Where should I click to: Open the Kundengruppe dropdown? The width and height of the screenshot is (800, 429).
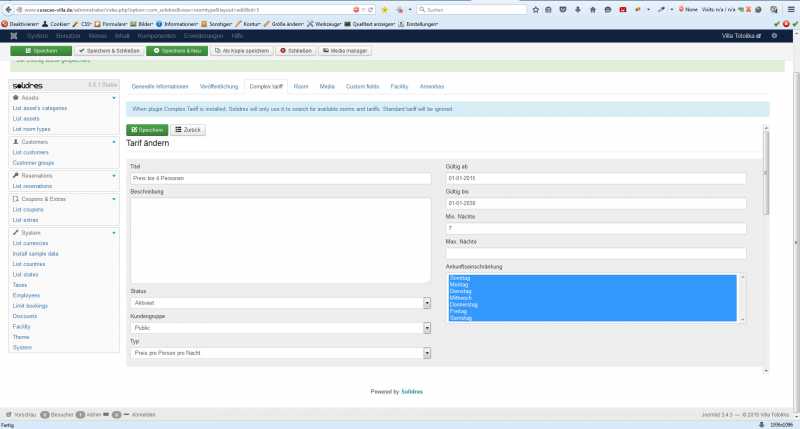pos(280,327)
